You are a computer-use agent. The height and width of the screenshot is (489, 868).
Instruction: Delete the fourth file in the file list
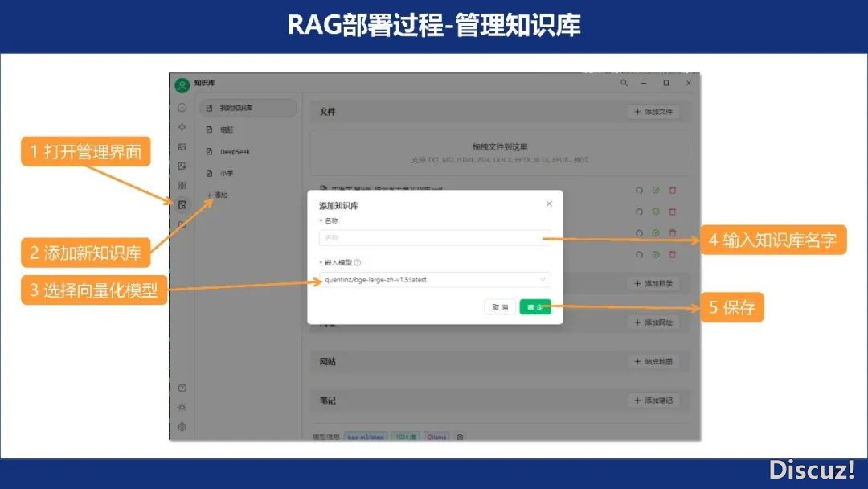pyautogui.click(x=673, y=255)
